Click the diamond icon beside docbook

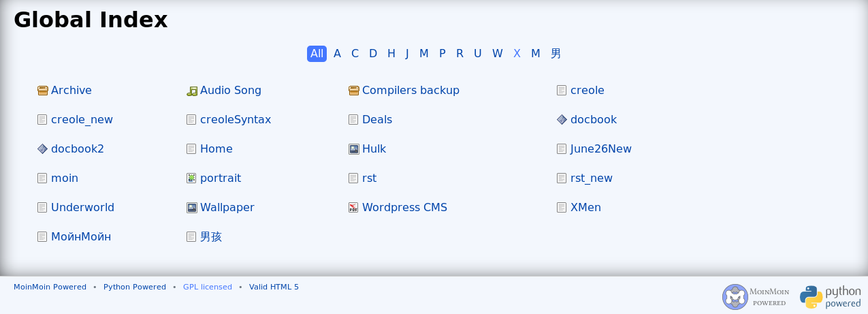pos(562,120)
